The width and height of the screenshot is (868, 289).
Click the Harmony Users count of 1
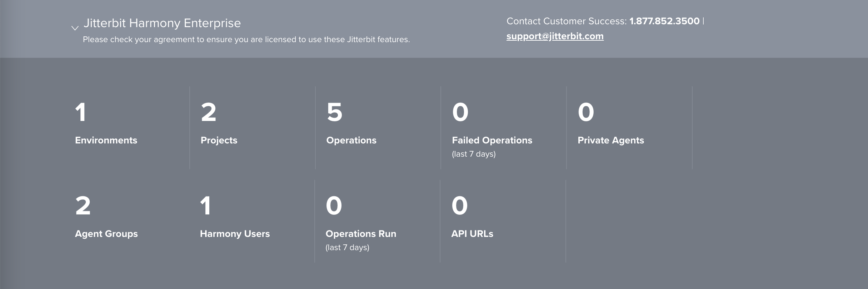206,206
